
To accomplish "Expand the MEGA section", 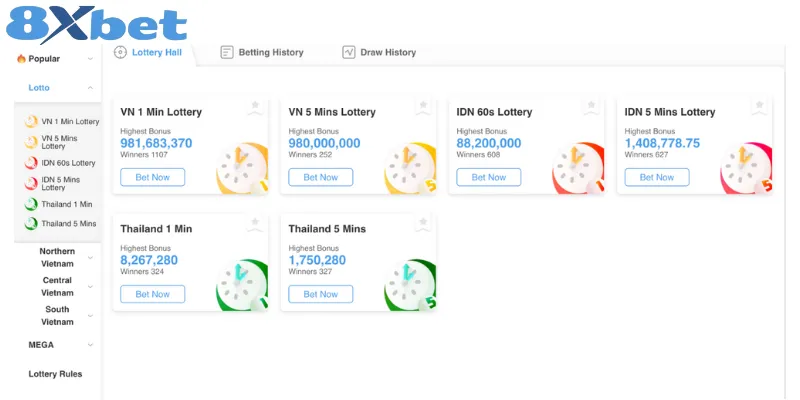I will pos(90,345).
